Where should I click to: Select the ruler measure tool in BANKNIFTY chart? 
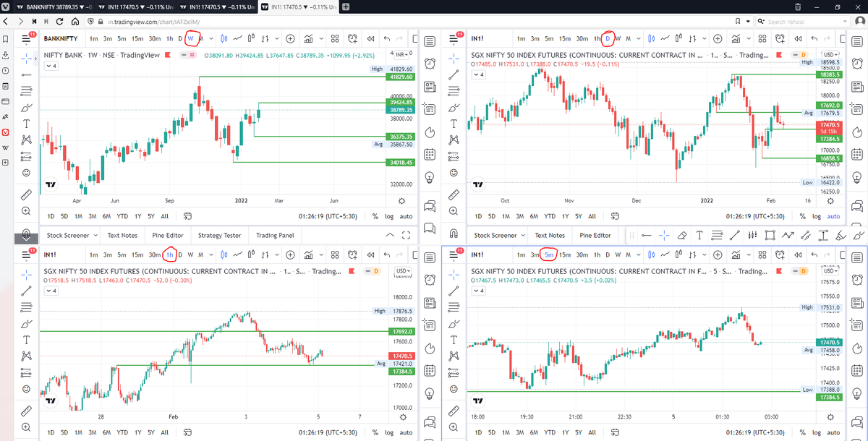tap(27, 194)
